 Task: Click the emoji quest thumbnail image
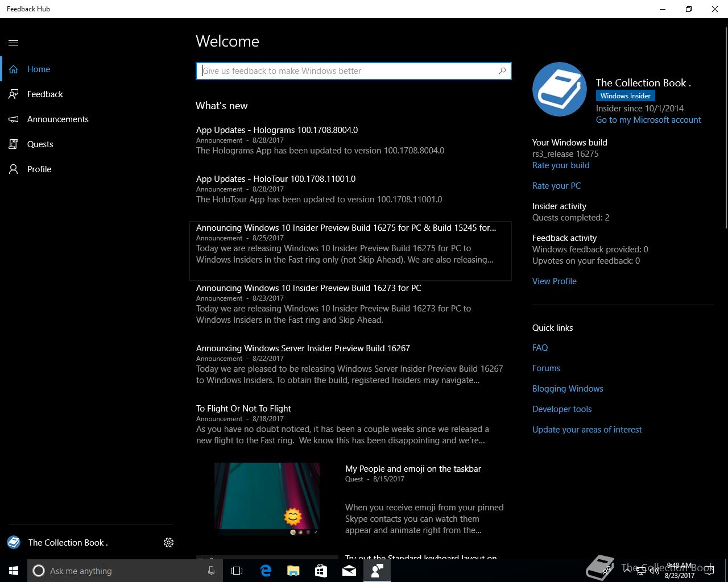click(x=267, y=499)
